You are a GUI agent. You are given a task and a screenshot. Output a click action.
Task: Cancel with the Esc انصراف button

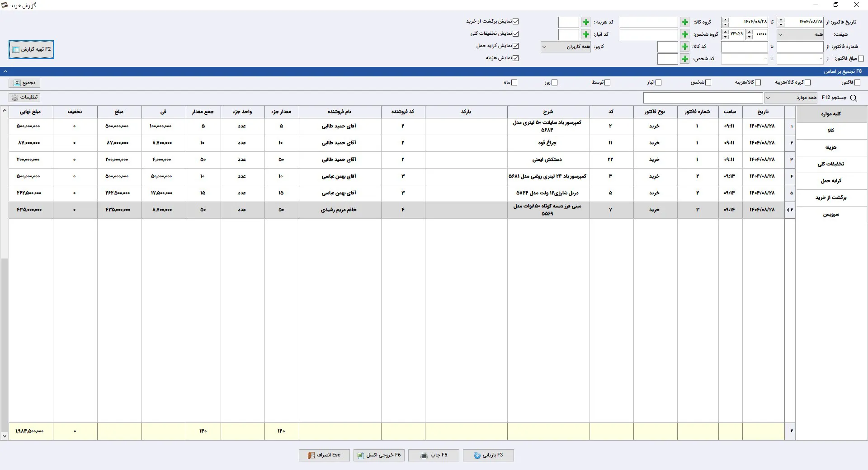pyautogui.click(x=324, y=455)
